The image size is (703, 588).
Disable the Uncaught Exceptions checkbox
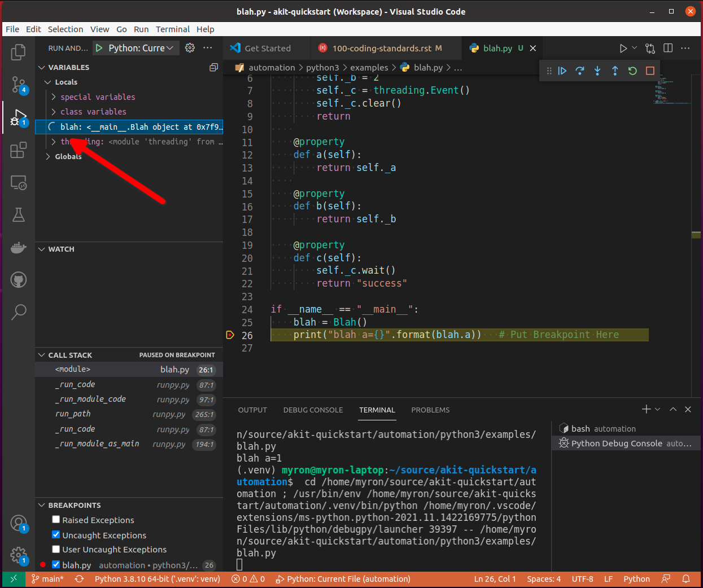click(56, 534)
